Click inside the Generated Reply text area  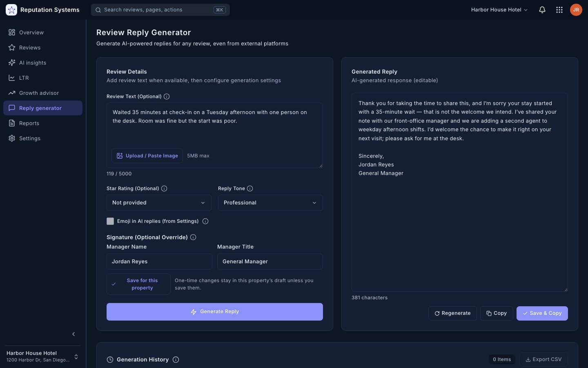click(460, 192)
